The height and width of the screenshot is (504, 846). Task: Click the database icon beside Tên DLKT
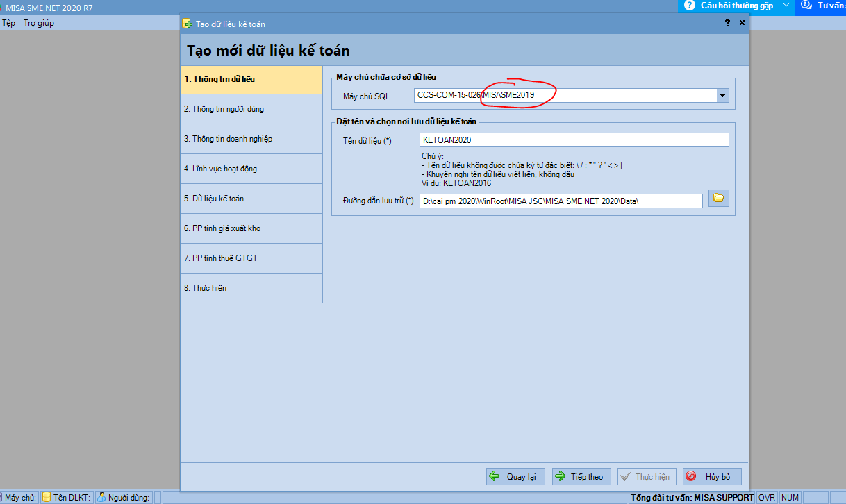46,497
